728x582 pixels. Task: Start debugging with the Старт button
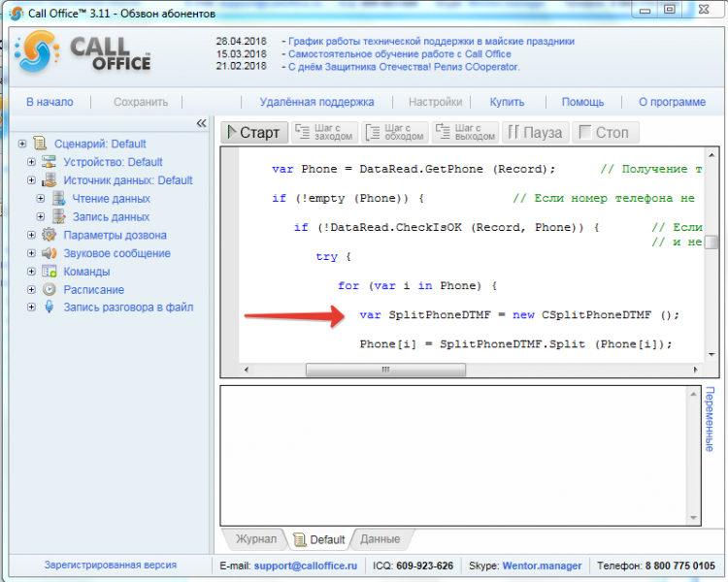tap(254, 132)
